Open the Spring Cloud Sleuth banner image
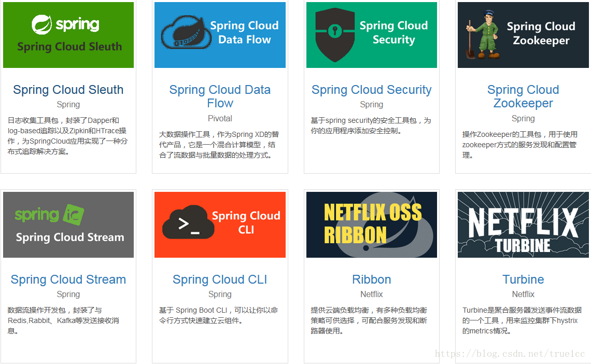The image size is (591, 364). (x=68, y=35)
